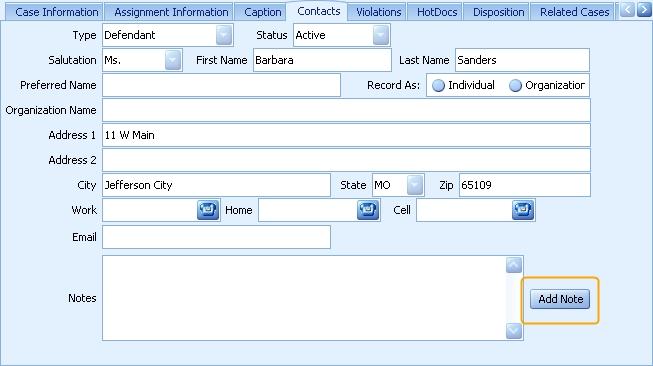Click the Home phone dial icon
Screen dimensions: 653x366
tap(368, 210)
